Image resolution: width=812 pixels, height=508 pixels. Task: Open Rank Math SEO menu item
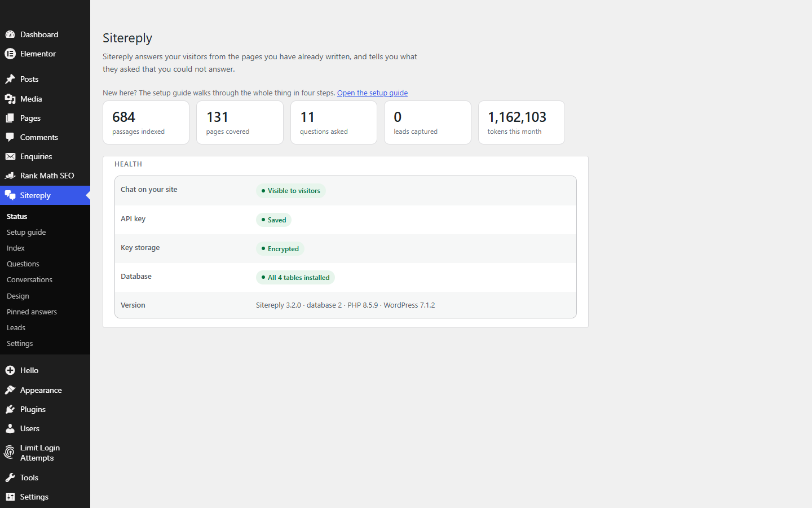click(45, 176)
